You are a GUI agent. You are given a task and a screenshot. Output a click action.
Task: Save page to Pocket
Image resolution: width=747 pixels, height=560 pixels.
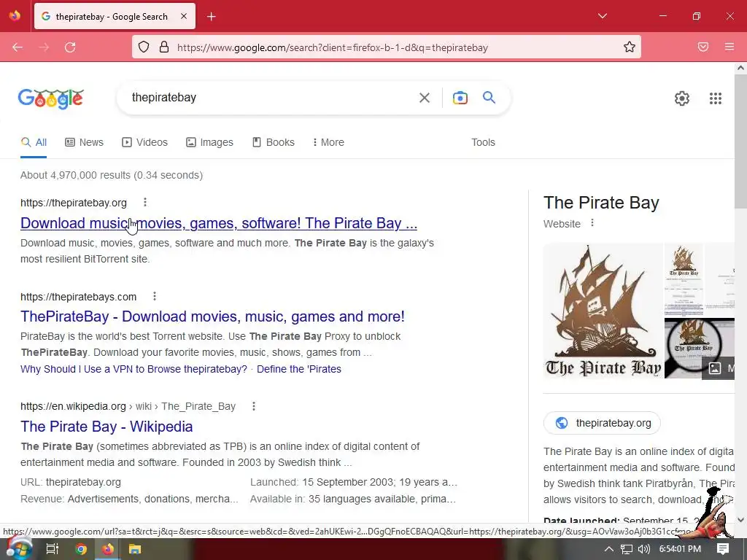(x=703, y=47)
